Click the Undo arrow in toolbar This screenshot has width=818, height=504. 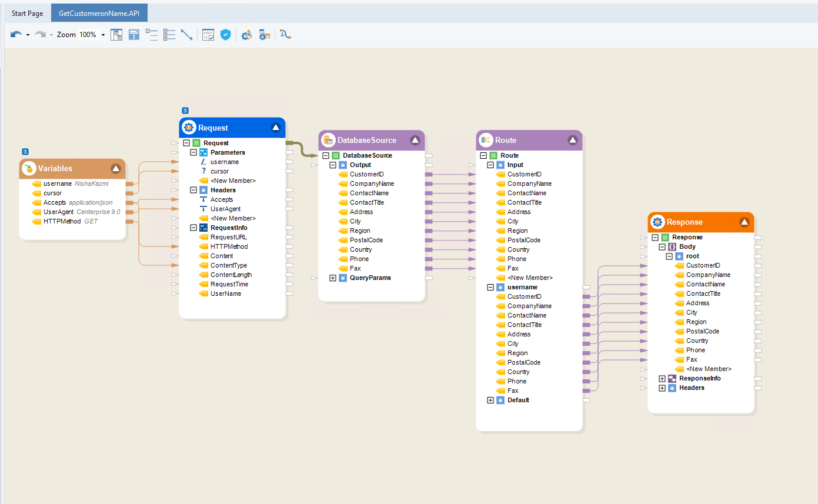point(16,35)
